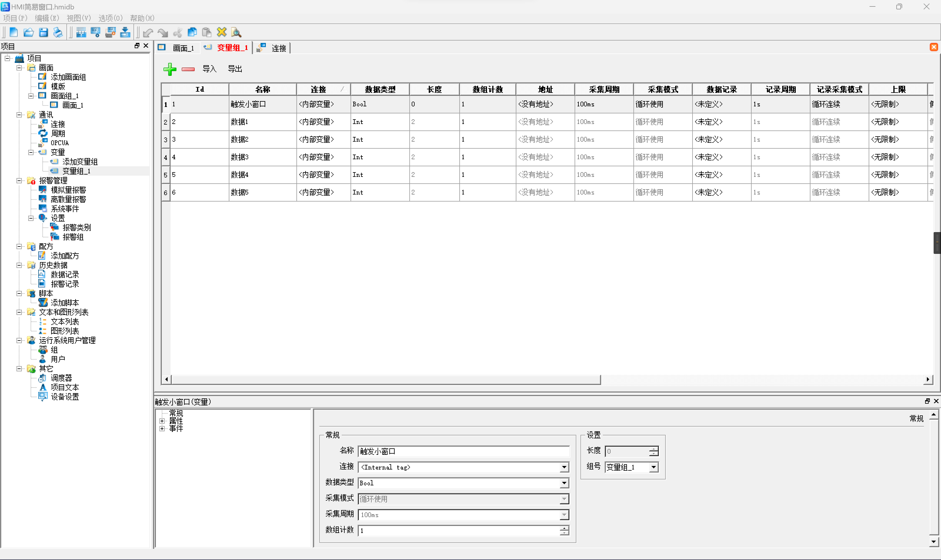Image resolution: width=941 pixels, height=560 pixels.
Task: Open 文本列表 in the project tree
Action: point(65,321)
